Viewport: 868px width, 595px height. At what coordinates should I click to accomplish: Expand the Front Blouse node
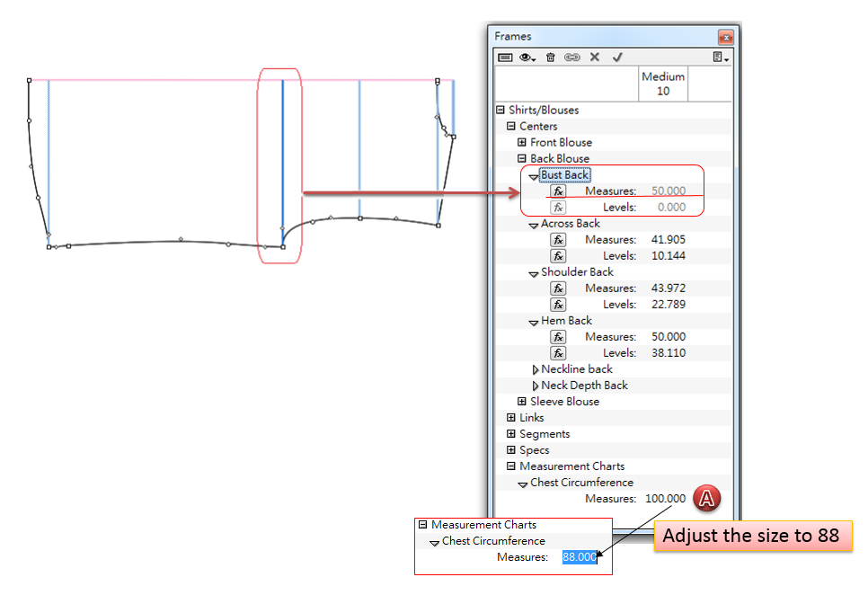(x=523, y=143)
